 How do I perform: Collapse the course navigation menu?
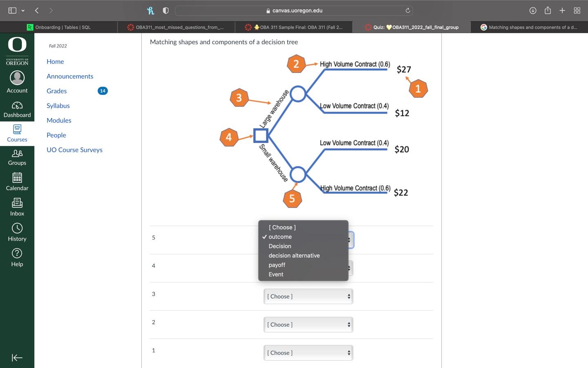(17, 357)
